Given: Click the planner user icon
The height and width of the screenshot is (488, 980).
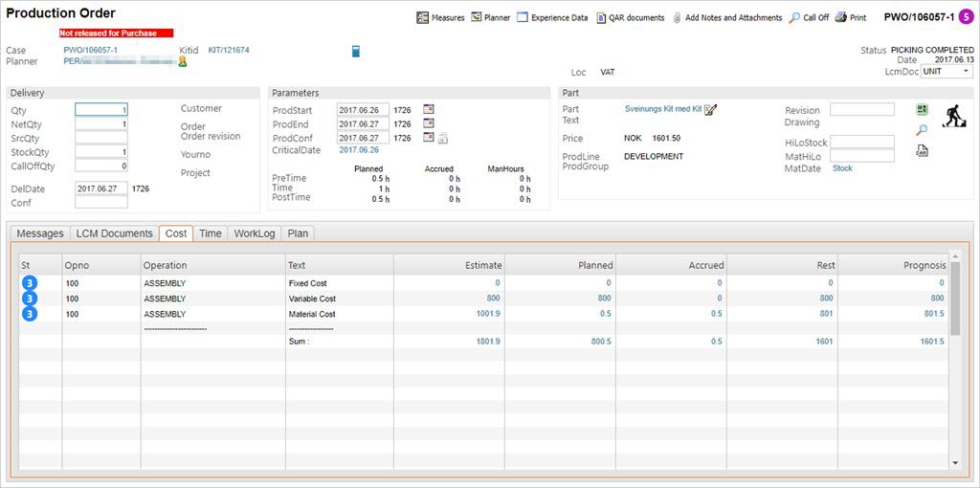Looking at the screenshot, I should [x=182, y=61].
